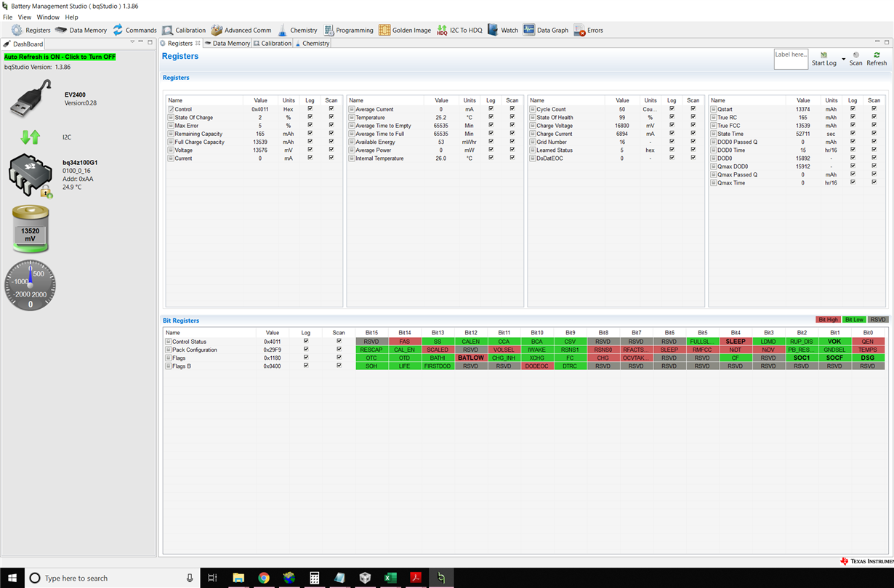Open the Errors tool

point(588,30)
